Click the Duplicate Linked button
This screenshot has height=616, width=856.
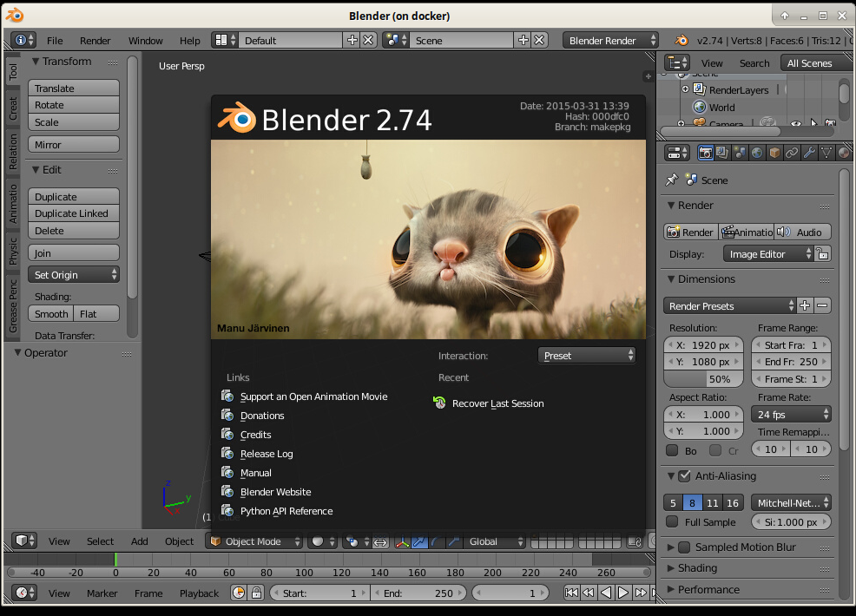[x=73, y=213]
